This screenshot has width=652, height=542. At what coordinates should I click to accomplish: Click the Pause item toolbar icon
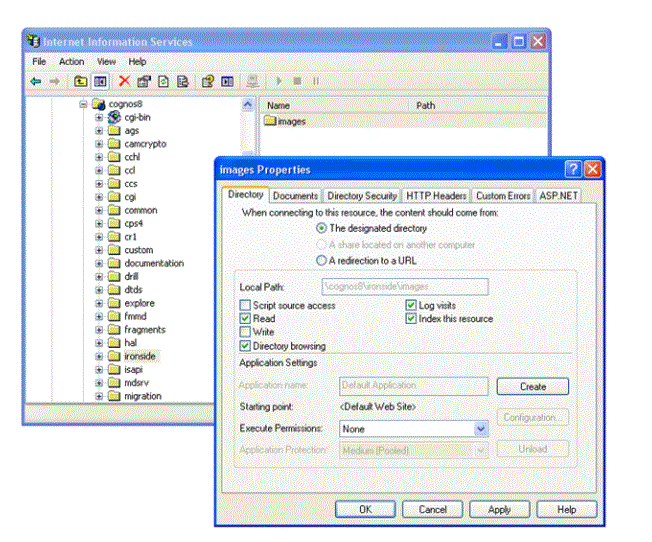click(316, 81)
